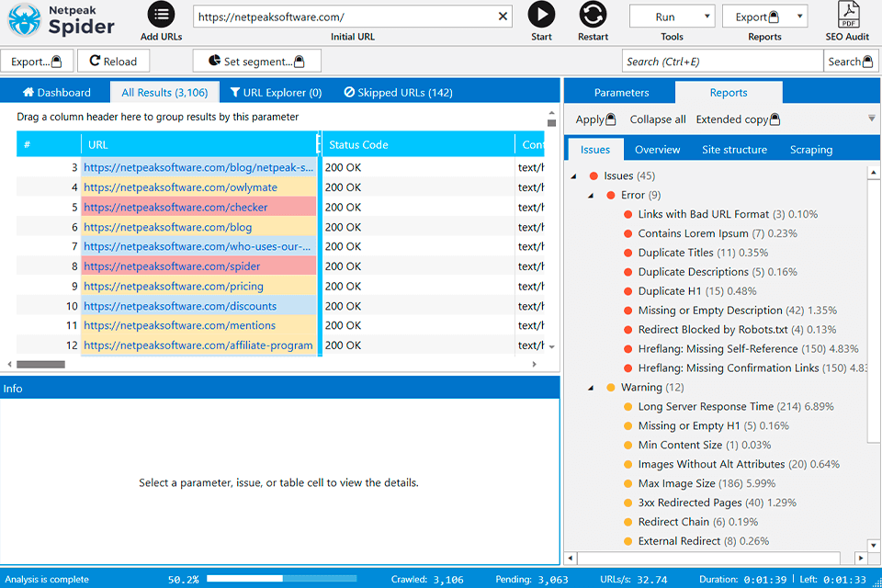Open the netpeaksoftware.com/pricing URL link
882x588 pixels.
[174, 287]
